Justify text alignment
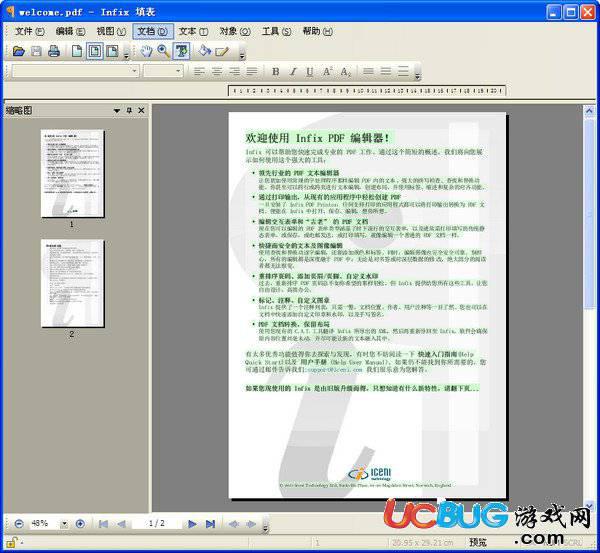The width and height of the screenshot is (600, 553). [x=252, y=71]
